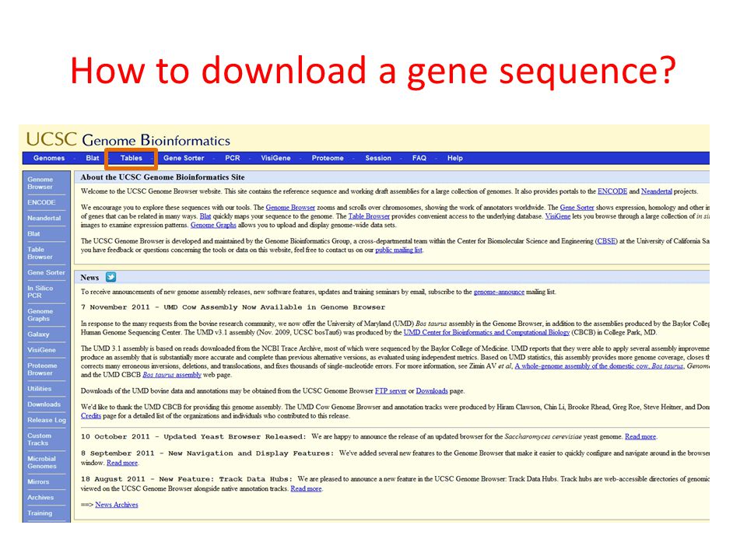
Task: Click Read more for Navigation Features news
Action: click(122, 463)
